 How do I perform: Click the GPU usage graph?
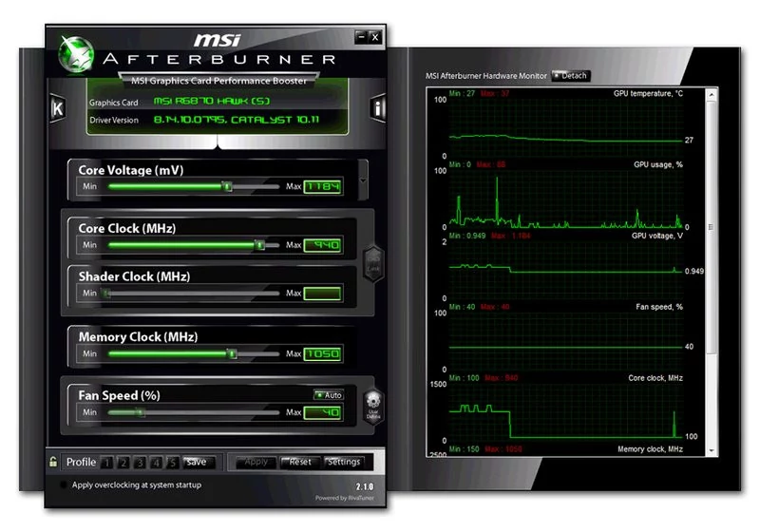[x=565, y=199]
